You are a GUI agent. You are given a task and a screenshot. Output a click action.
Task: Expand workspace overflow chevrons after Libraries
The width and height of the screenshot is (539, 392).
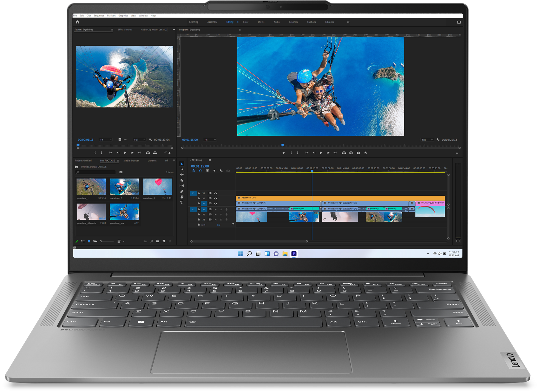pos(348,22)
